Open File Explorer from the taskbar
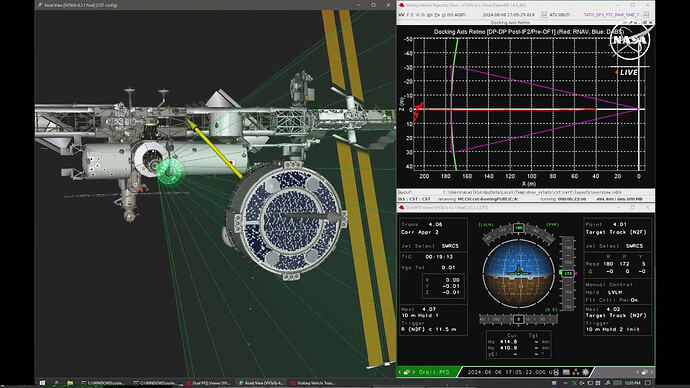Viewport: 690px width, 388px height. [x=70, y=383]
